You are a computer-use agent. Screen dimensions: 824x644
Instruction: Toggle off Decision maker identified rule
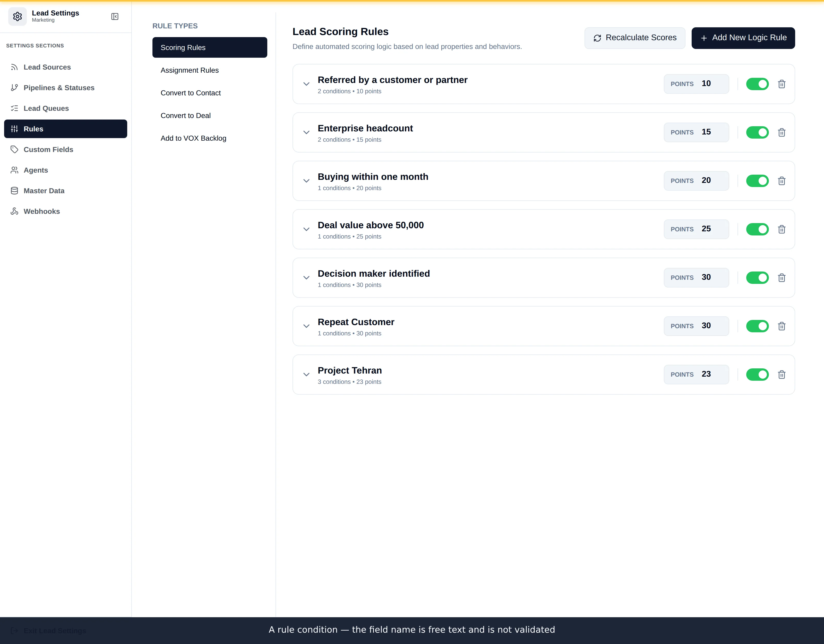pyautogui.click(x=757, y=278)
